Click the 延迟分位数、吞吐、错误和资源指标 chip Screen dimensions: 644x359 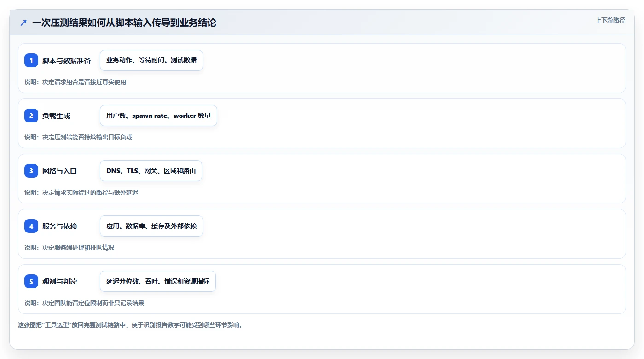coord(158,281)
